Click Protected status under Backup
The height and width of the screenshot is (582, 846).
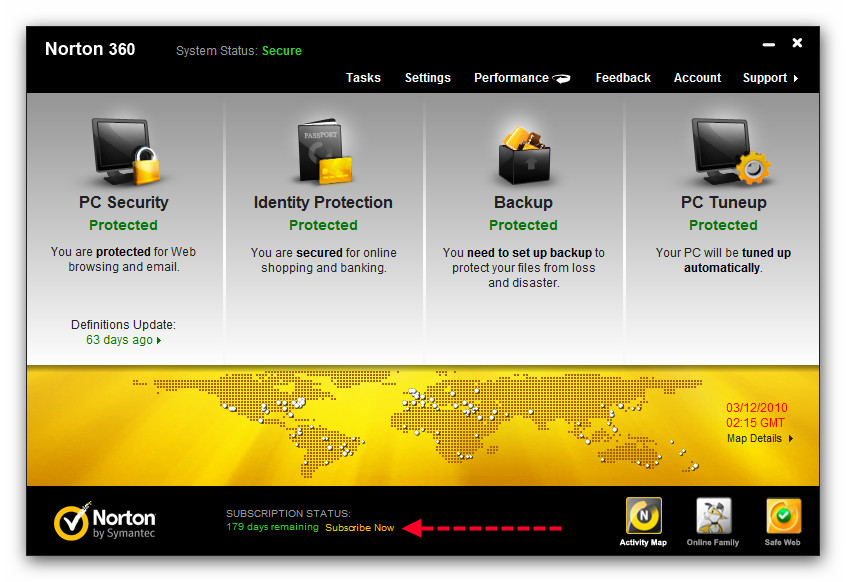(523, 225)
